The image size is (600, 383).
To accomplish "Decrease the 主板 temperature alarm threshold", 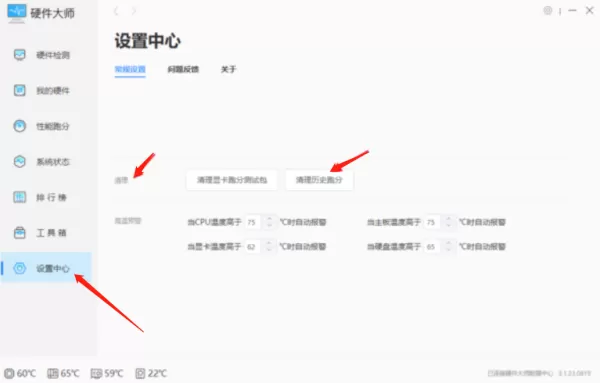I will pos(448,225).
